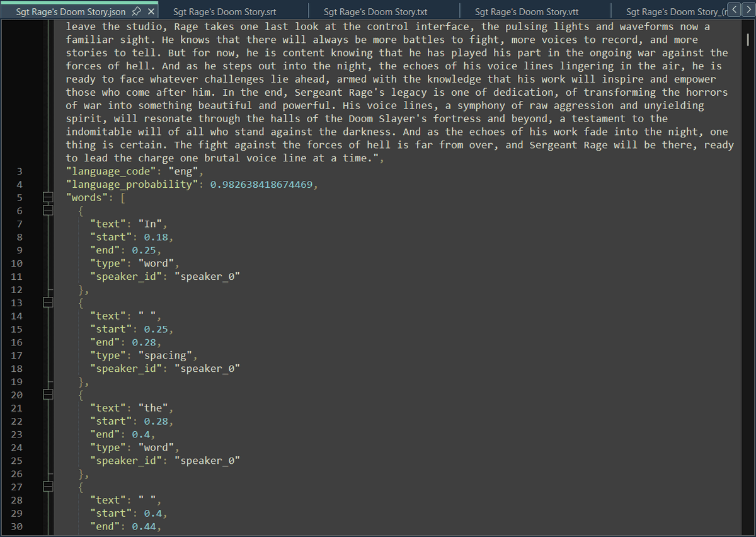Click the start value 0.18

pyautogui.click(x=157, y=237)
